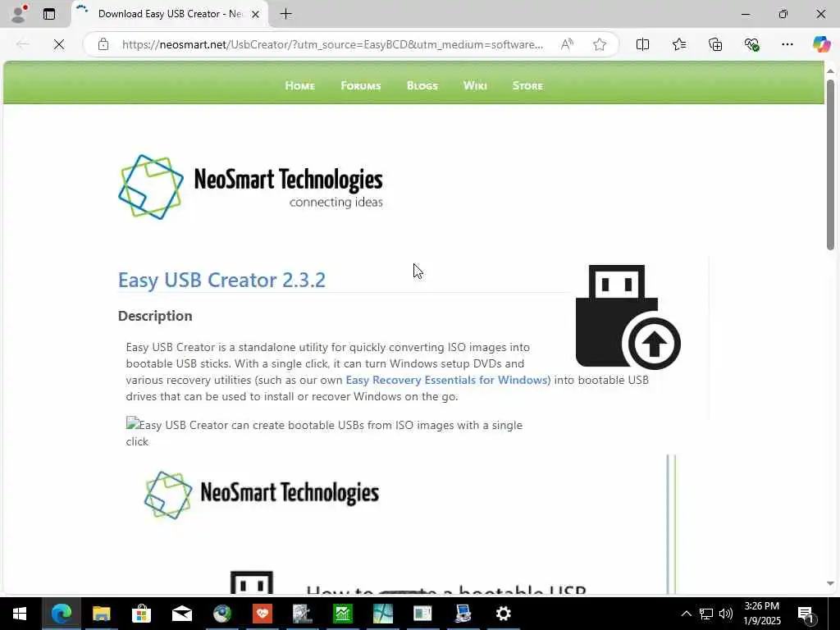The height and width of the screenshot is (630, 840).
Task: Open the clock showing 3:26 PM
Action: point(762,614)
